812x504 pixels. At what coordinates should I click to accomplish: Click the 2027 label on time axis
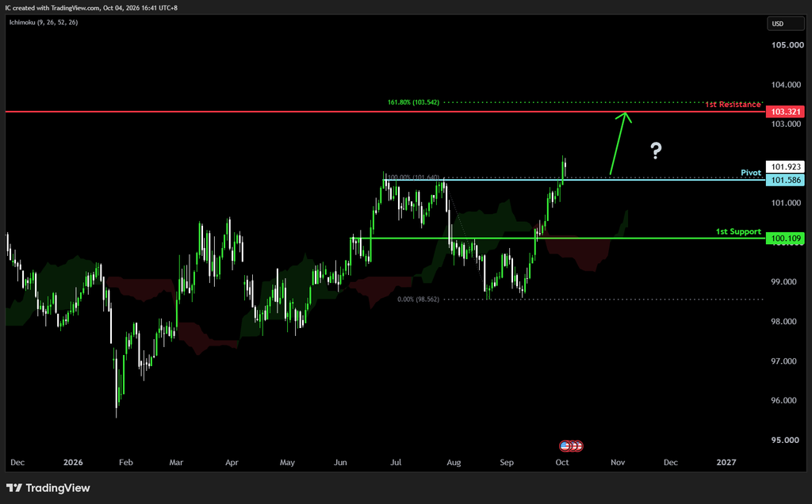point(726,463)
